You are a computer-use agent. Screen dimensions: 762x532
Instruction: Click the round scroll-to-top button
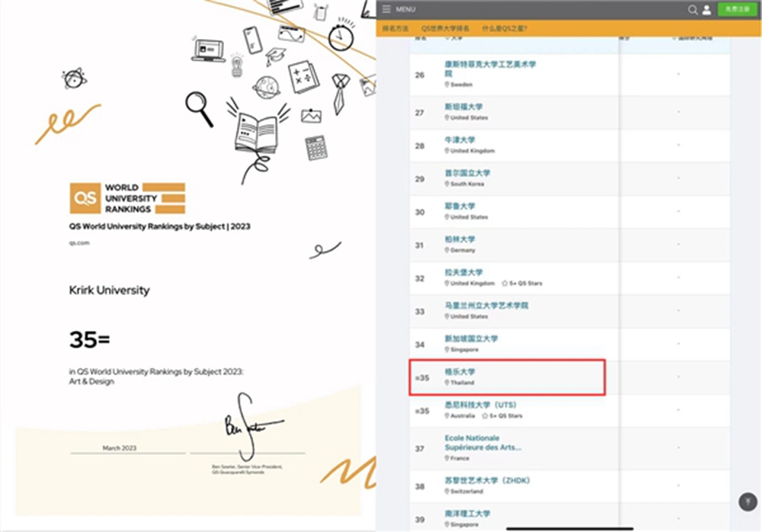click(748, 502)
